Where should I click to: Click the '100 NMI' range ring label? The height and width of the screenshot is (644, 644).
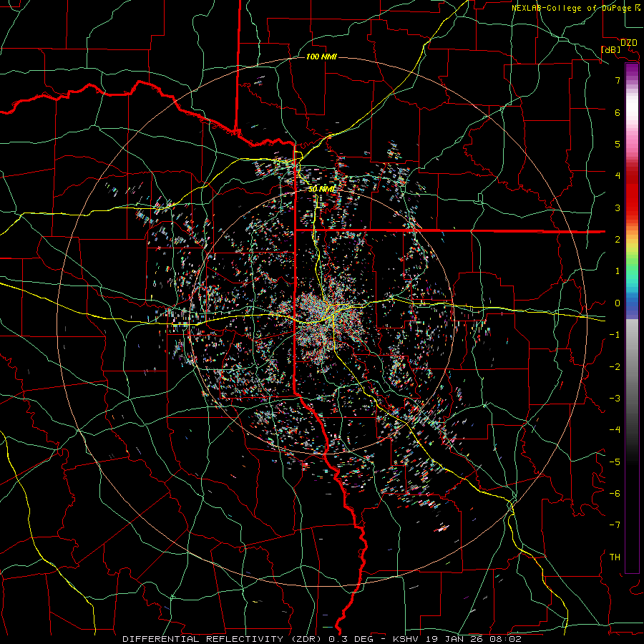(x=321, y=57)
